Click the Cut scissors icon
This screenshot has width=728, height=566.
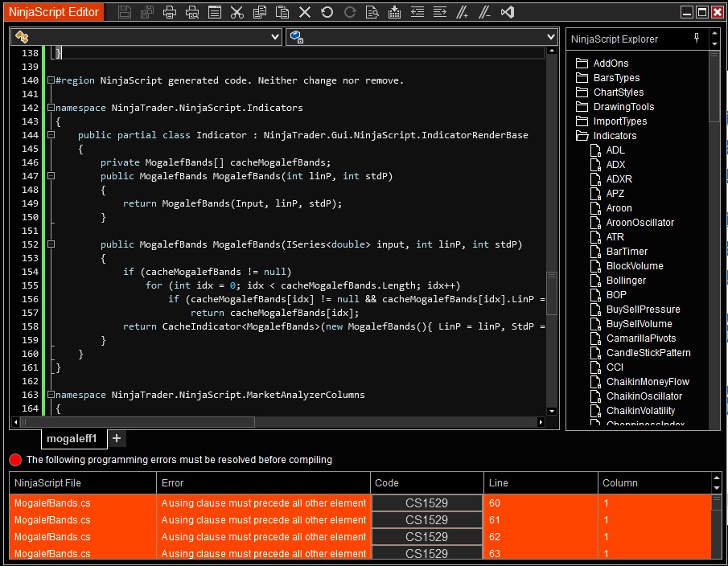pos(236,12)
